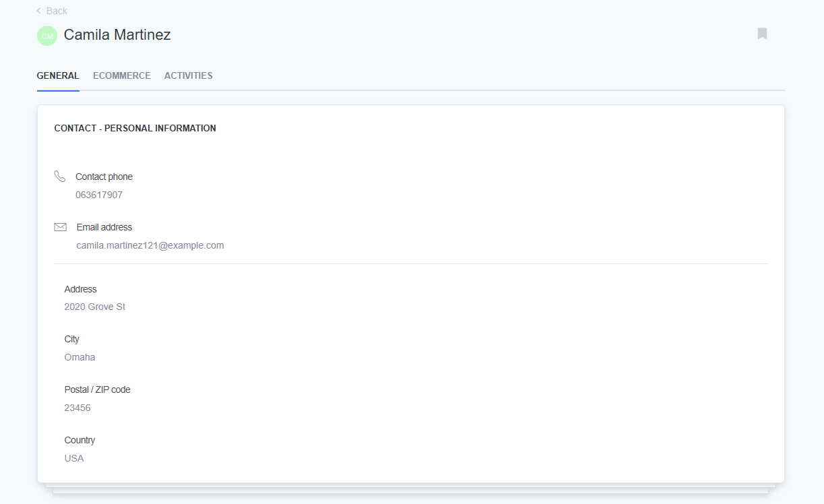Click the Camila Martinez name heading
This screenshot has height=504, width=824.
[x=117, y=35]
